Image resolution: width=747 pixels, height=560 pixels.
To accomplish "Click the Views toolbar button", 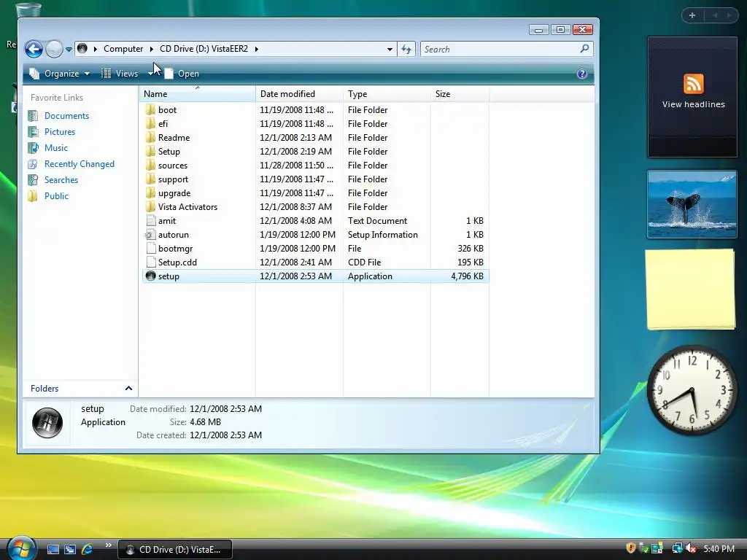I will (120, 74).
